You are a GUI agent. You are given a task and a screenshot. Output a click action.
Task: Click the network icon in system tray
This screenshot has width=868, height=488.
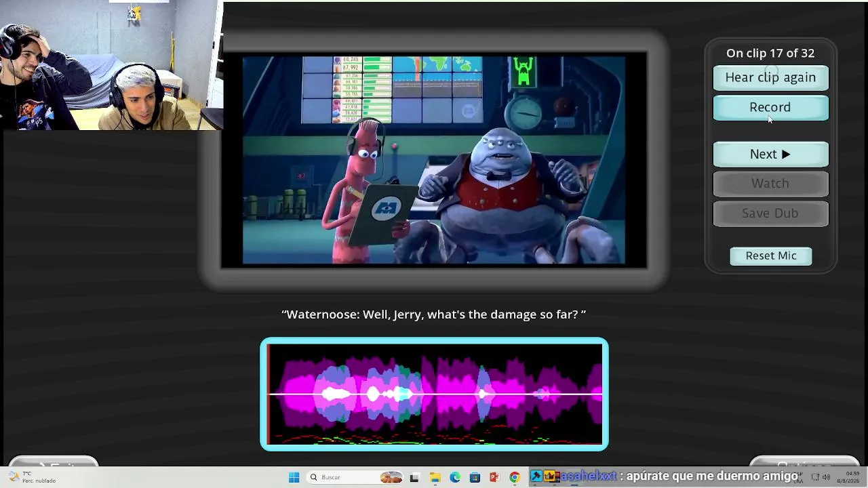(814, 477)
